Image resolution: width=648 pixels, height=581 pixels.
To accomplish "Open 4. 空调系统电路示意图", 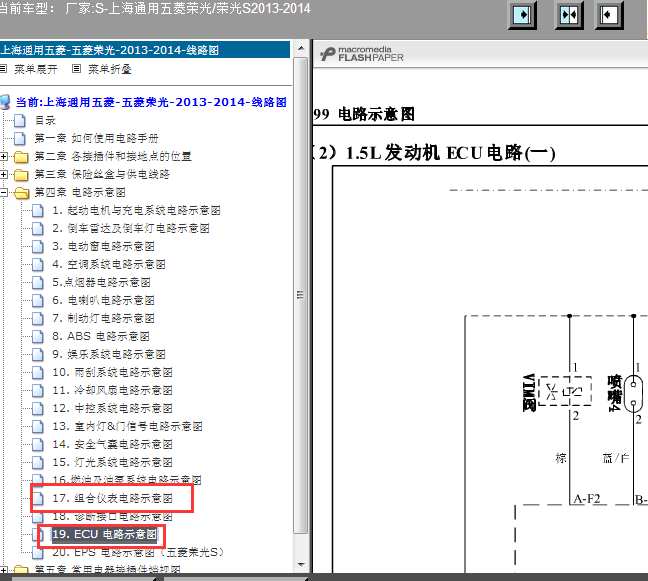I will (109, 264).
